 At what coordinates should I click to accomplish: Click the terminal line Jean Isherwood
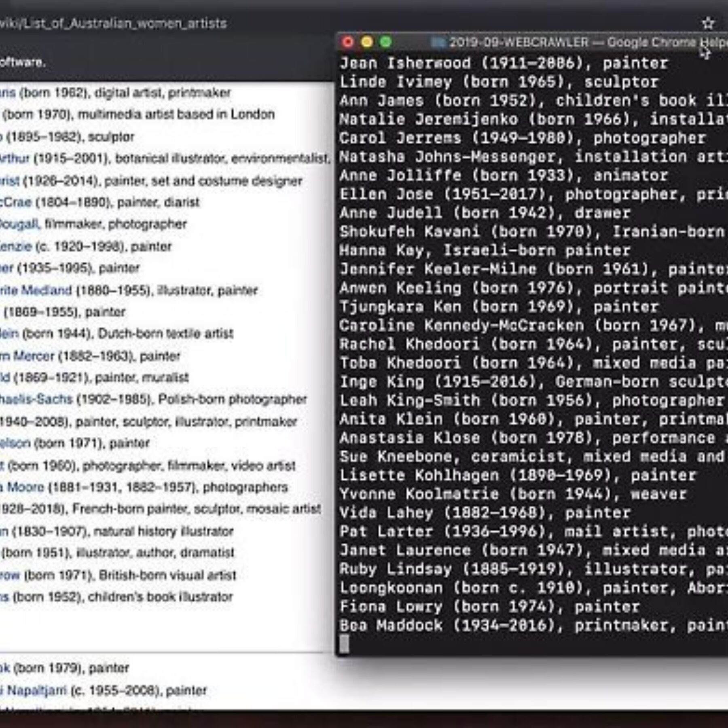coord(504,63)
